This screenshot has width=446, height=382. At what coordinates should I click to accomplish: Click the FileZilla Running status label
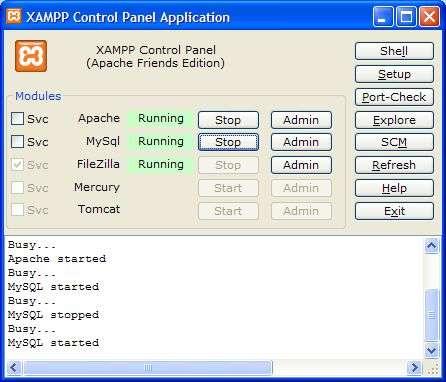(161, 164)
